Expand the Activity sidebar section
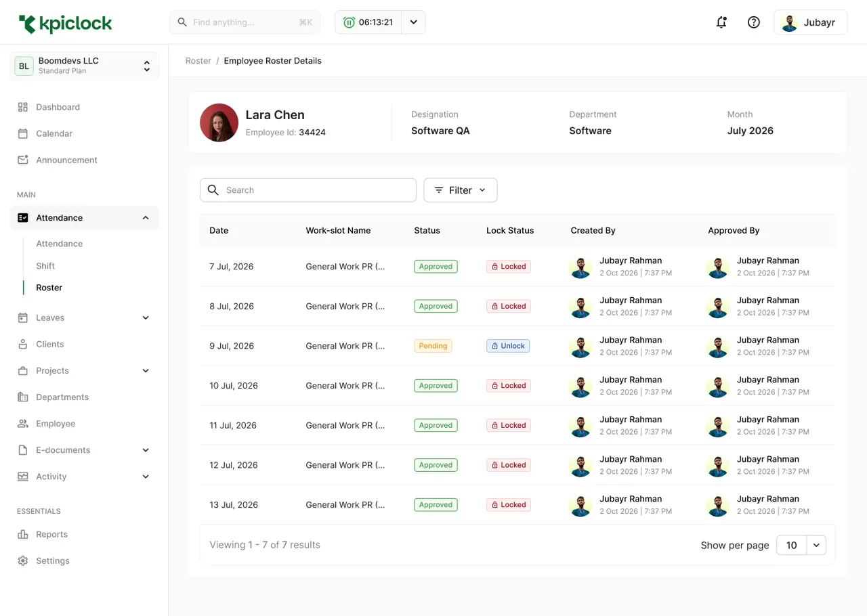Viewport: 867px width, 616px height. pyautogui.click(x=146, y=477)
